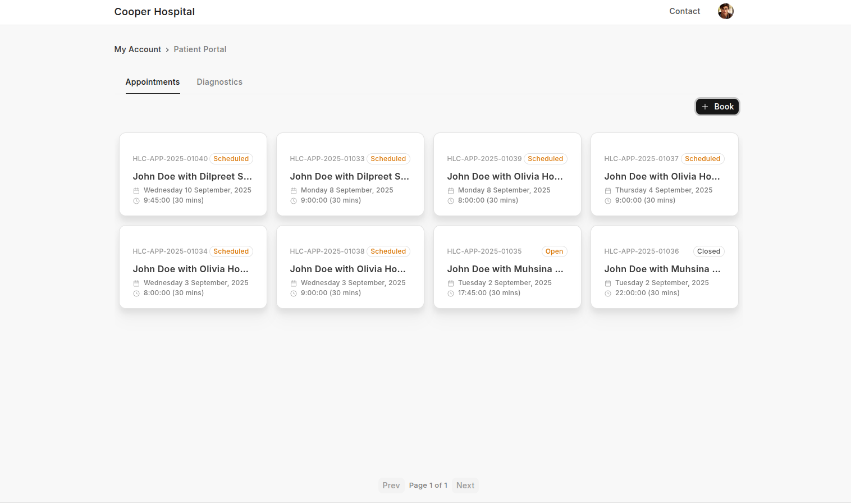Go to My Account breadcrumb

coord(138,49)
